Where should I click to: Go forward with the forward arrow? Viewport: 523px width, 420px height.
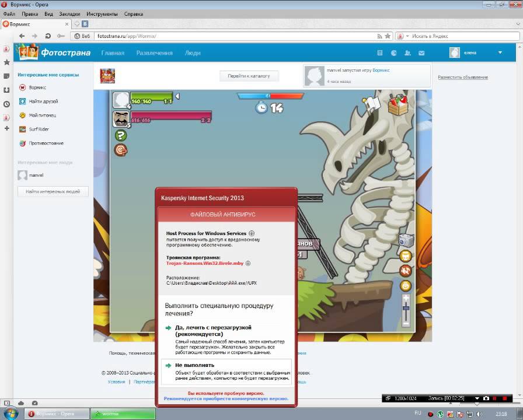[x=34, y=36]
